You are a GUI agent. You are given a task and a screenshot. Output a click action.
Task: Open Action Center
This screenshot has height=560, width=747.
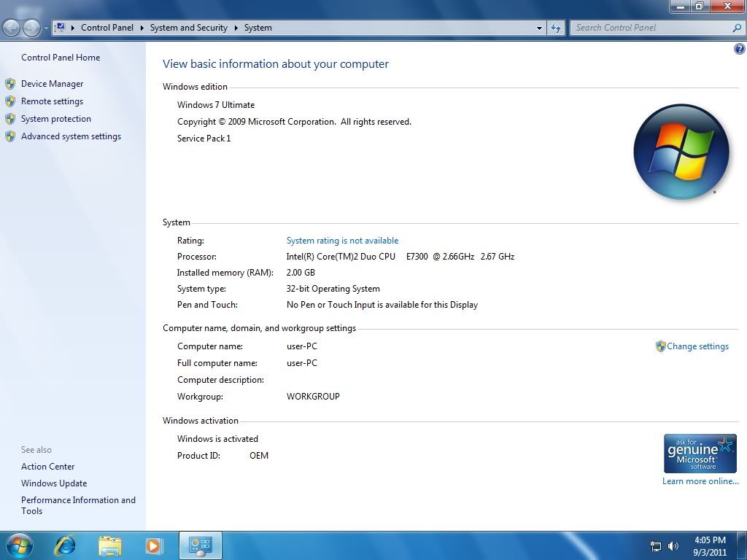coord(47,467)
